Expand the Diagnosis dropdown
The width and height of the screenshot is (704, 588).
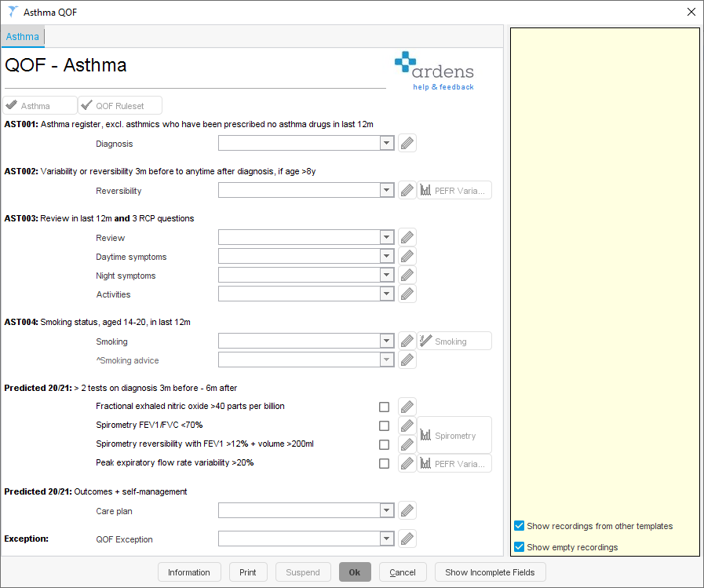pos(387,144)
